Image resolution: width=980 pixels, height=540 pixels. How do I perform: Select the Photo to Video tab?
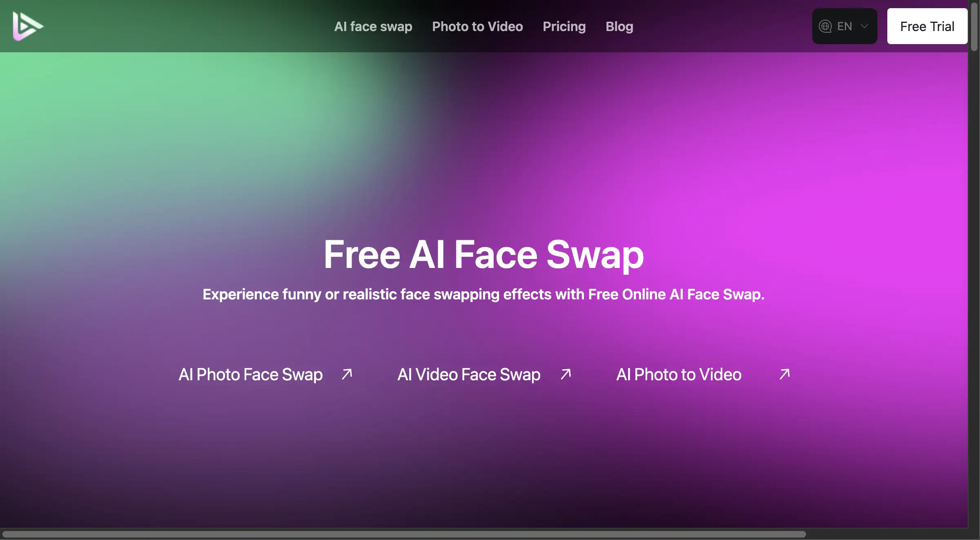(x=477, y=26)
